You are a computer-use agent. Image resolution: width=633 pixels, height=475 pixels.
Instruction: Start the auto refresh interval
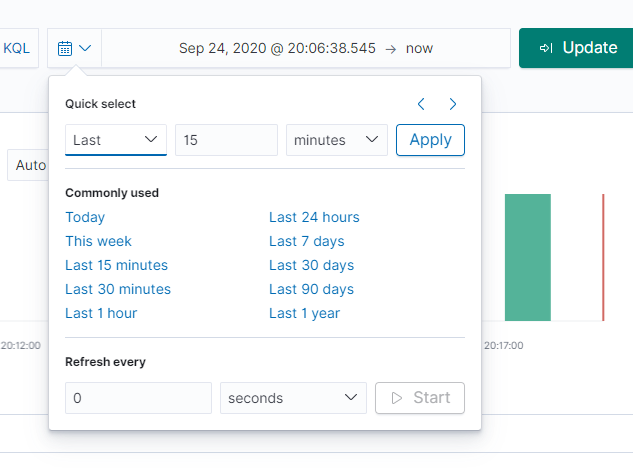(420, 398)
